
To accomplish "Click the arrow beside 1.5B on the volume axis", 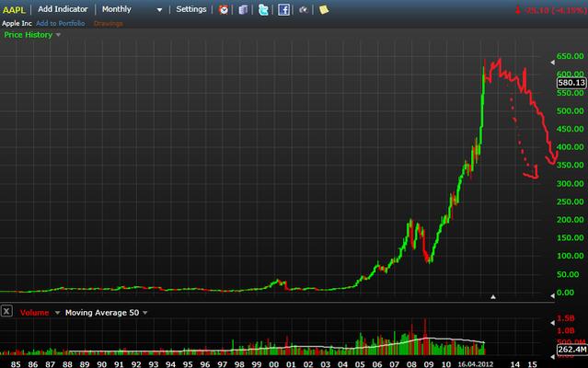I will (x=552, y=323).
